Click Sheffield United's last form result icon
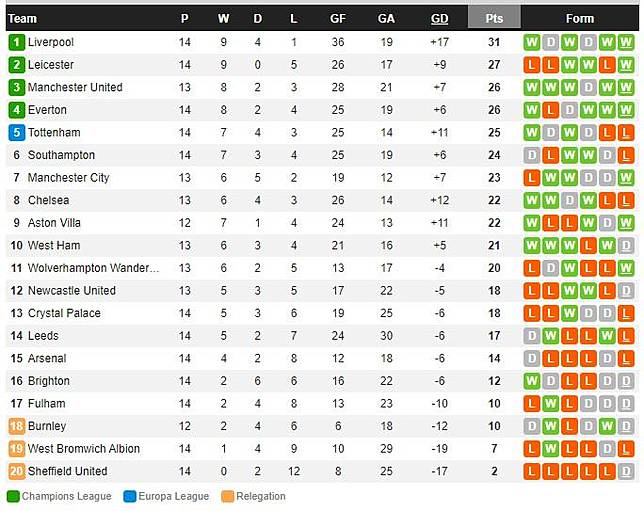The height and width of the screenshot is (511, 644). [x=626, y=471]
